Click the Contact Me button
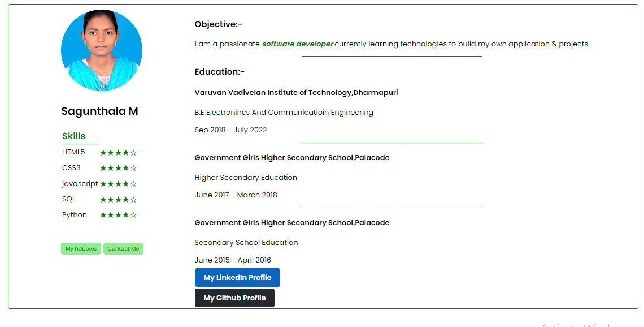The image size is (644, 327). pos(123,248)
